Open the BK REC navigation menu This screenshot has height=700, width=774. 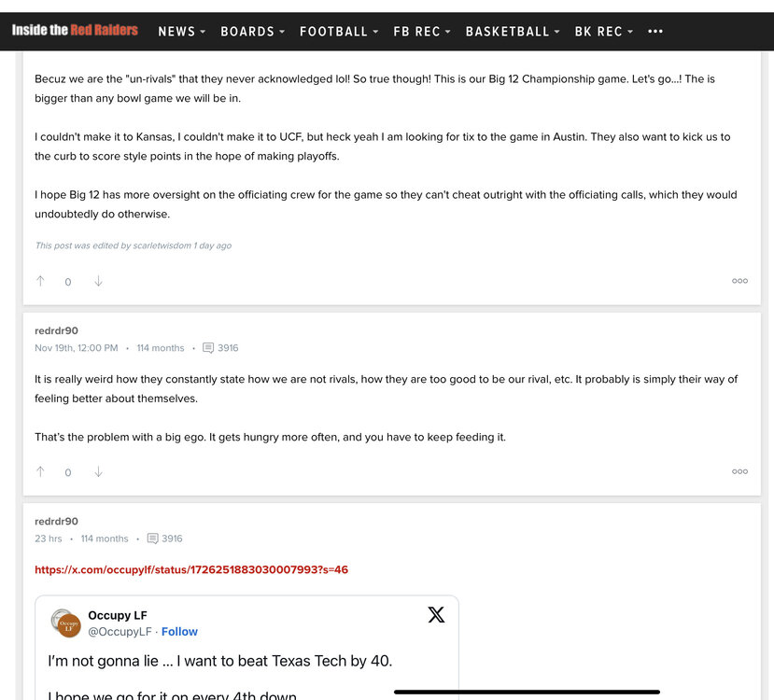pos(603,32)
